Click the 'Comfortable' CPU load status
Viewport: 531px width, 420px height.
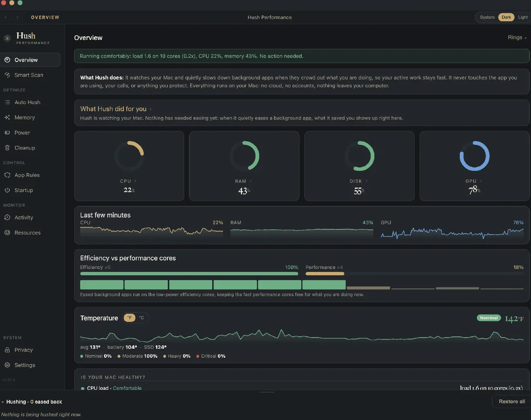pos(127,388)
